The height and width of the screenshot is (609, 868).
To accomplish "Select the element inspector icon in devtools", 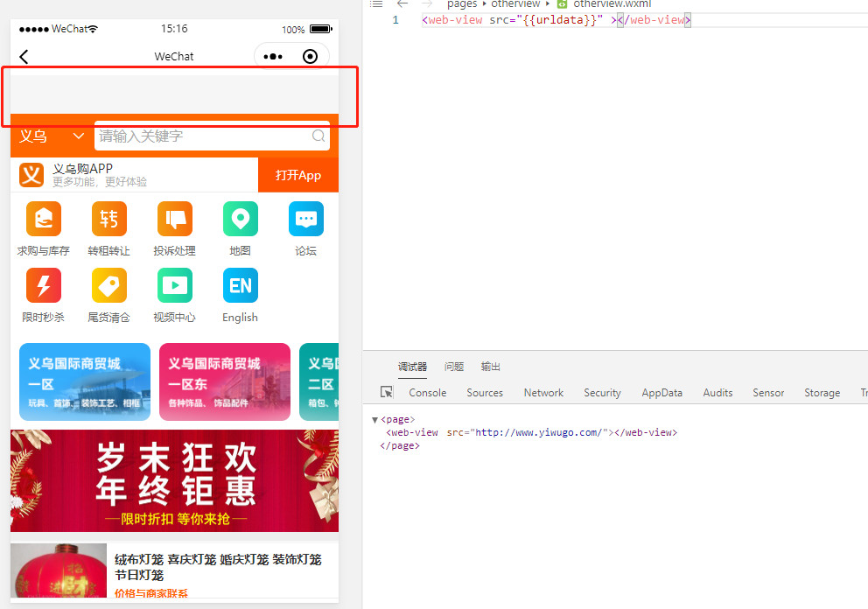I will pyautogui.click(x=387, y=392).
